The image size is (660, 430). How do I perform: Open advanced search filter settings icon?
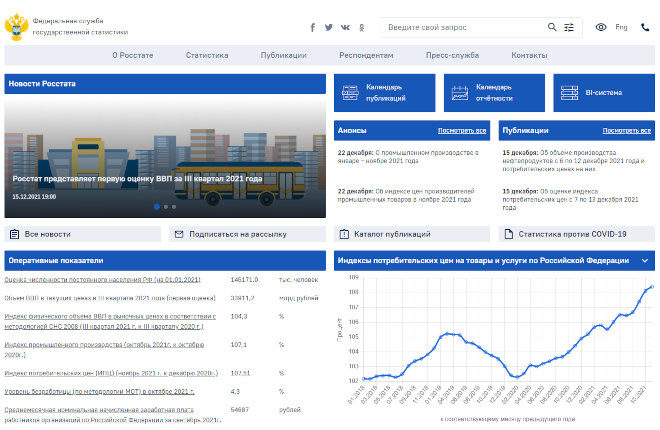[x=569, y=27]
